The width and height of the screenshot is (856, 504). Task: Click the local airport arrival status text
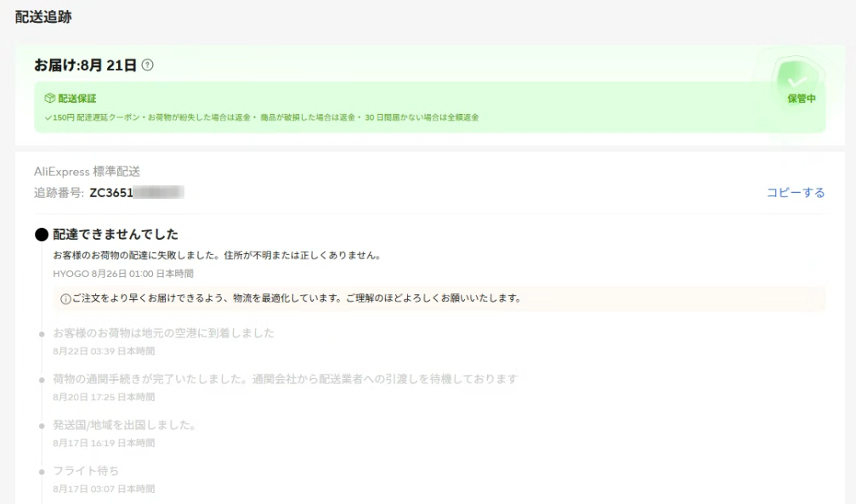(x=163, y=333)
